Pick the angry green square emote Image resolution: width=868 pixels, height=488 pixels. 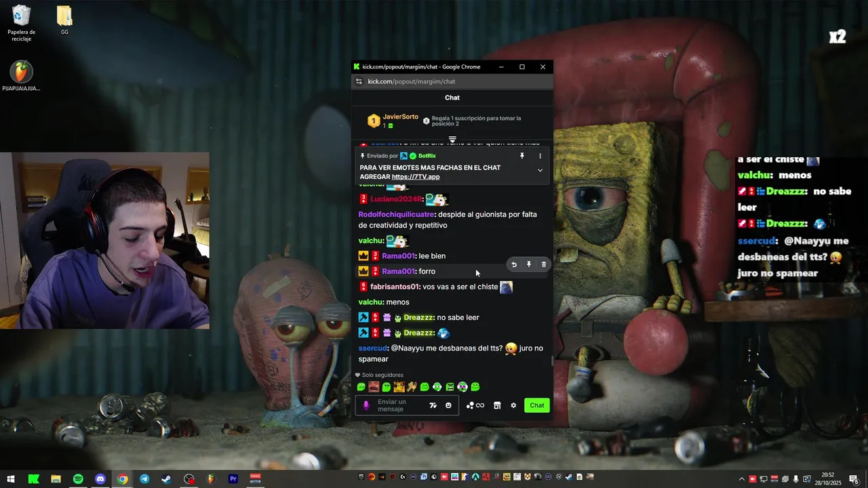pyautogui.click(x=450, y=387)
